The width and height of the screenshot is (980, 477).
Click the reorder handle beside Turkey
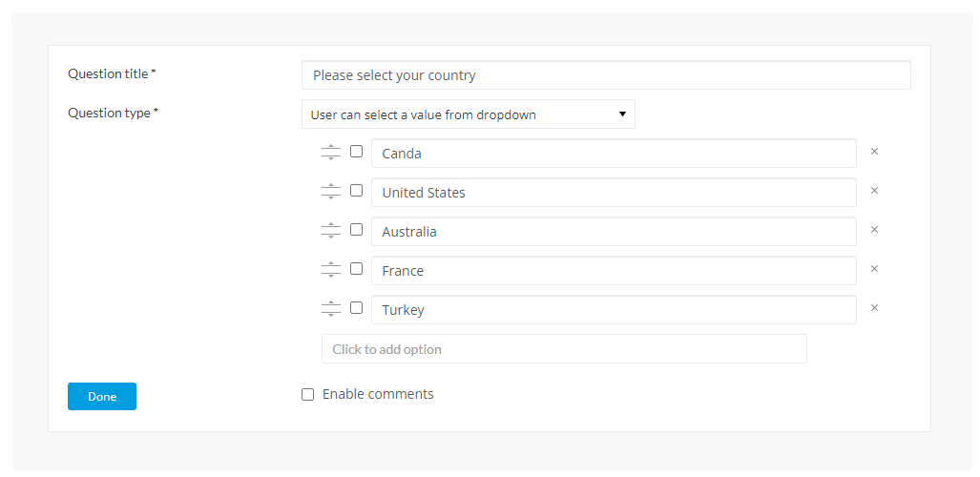pyautogui.click(x=330, y=308)
